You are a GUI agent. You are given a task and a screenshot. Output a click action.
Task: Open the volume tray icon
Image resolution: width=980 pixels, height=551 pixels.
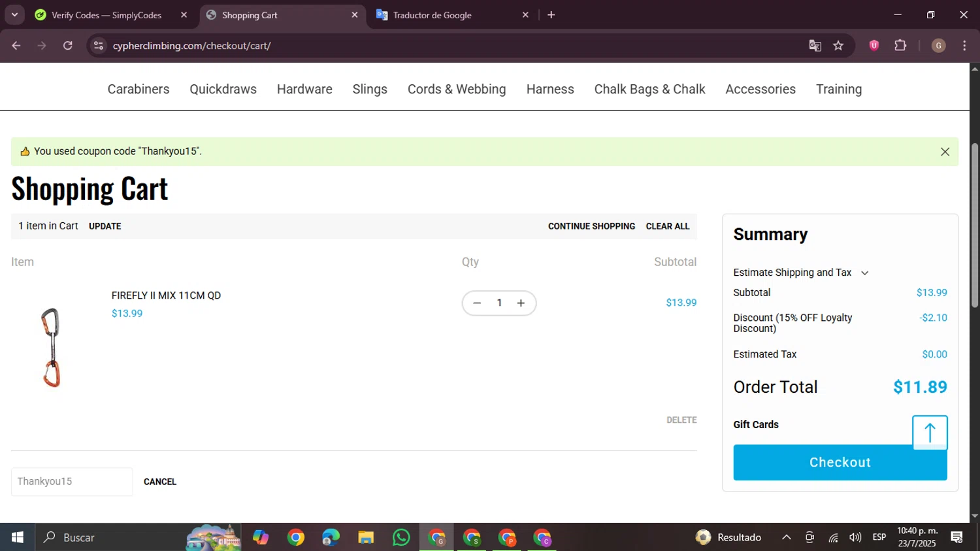tap(855, 537)
